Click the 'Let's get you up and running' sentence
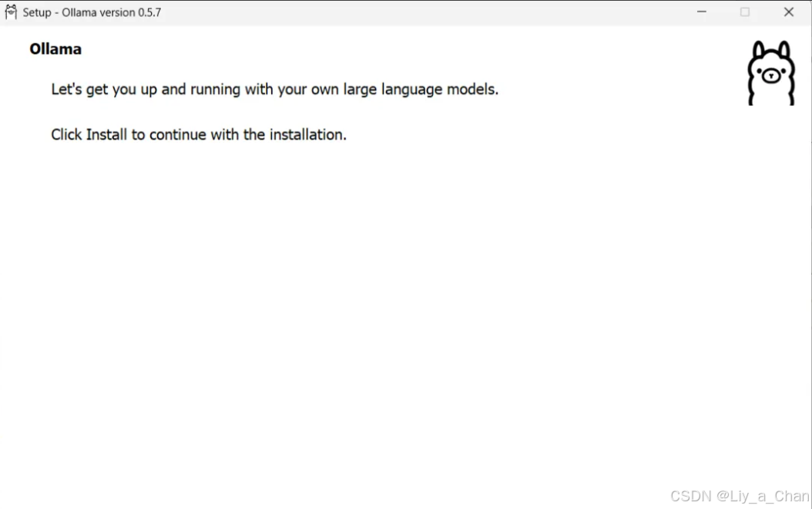Viewport: 812px width, 509px height. tap(274, 89)
